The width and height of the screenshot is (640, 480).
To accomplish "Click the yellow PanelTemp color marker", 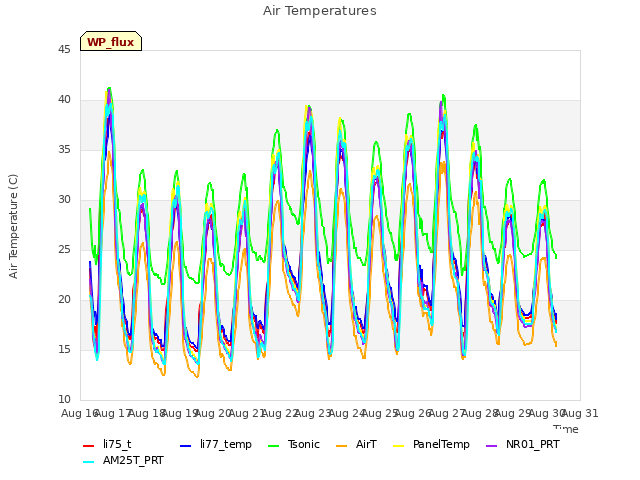I will pyautogui.click(x=398, y=446).
